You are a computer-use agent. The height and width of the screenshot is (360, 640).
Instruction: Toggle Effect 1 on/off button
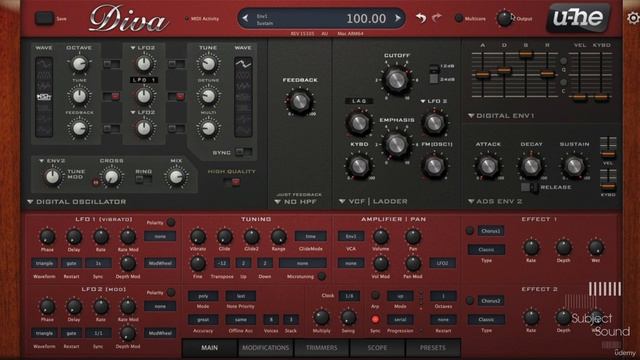pyautogui.click(x=470, y=231)
